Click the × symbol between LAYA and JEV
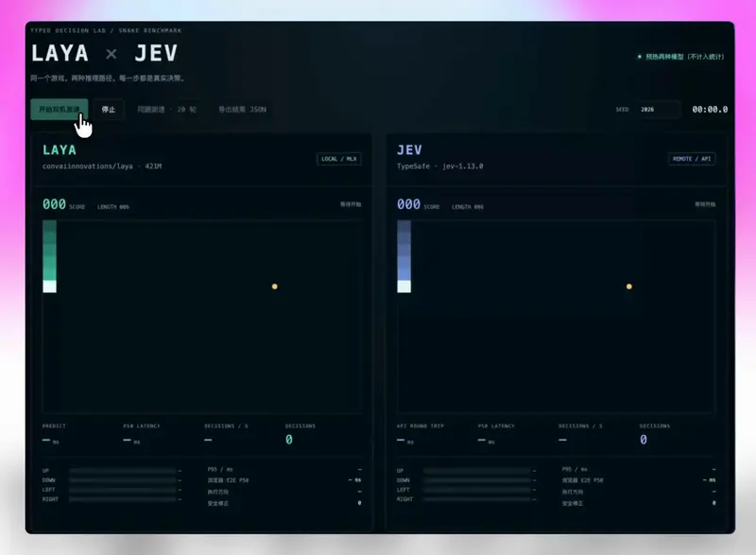This screenshot has height=555, width=756. 112,54
